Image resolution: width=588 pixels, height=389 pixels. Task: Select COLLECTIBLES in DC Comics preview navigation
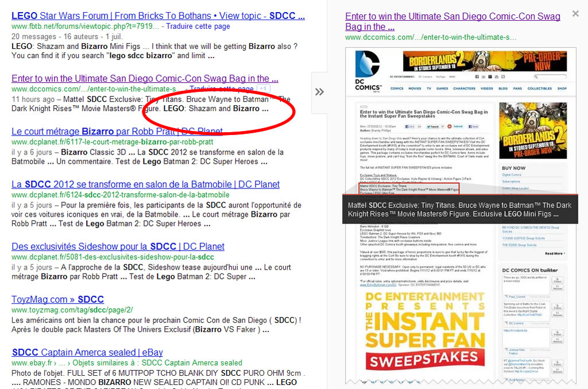coord(539,88)
